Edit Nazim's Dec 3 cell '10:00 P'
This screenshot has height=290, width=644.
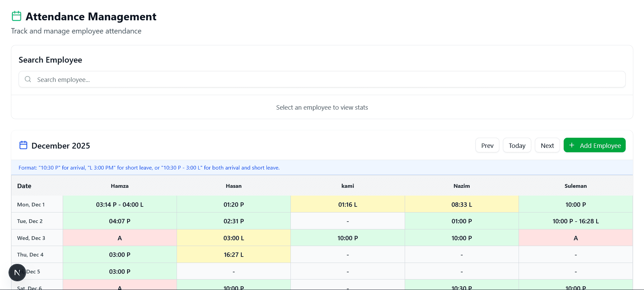[462, 238]
